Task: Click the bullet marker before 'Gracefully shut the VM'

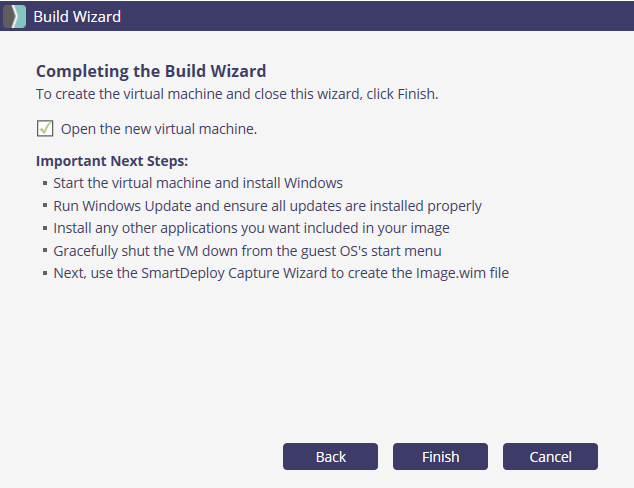Action: click(x=46, y=251)
